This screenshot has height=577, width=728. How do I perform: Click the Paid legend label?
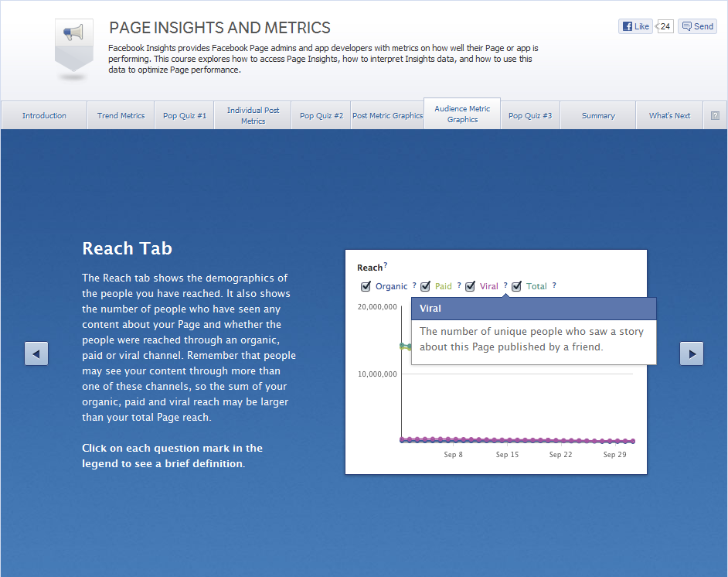click(x=444, y=286)
